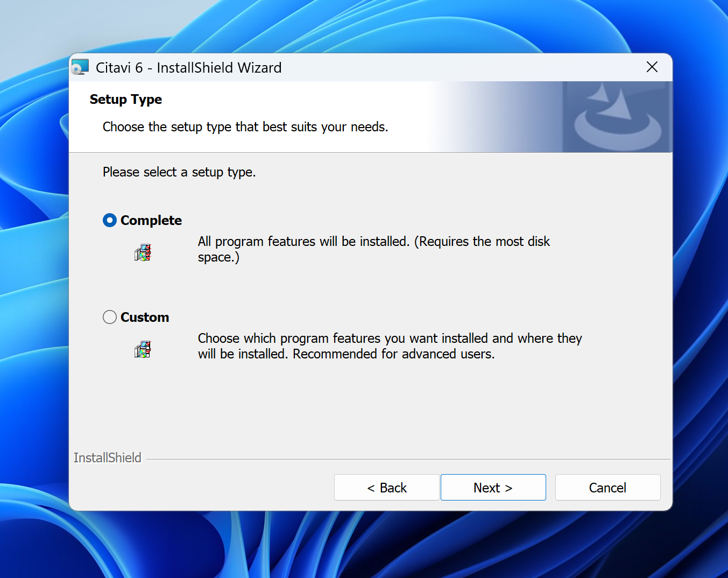This screenshot has width=728, height=578.
Task: Select the Custom radio button
Action: point(110,317)
